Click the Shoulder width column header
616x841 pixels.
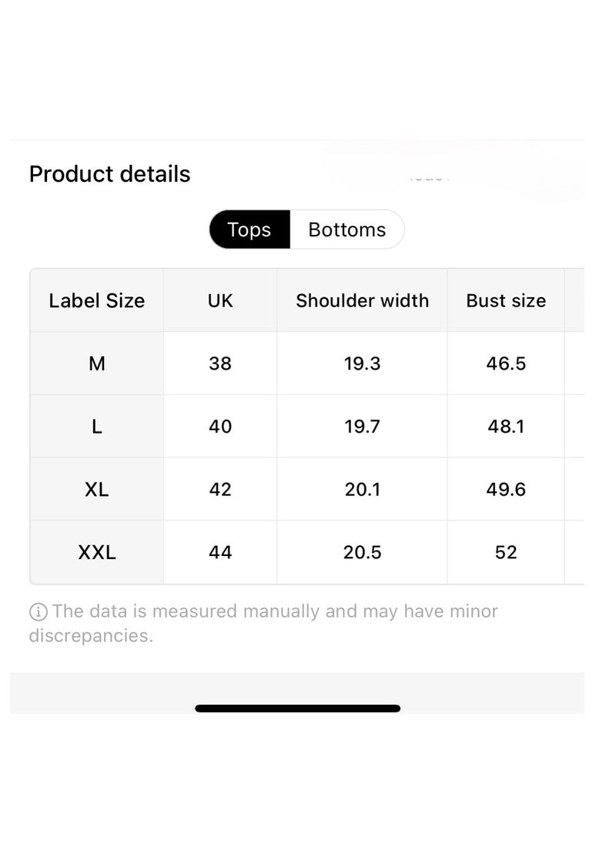(363, 300)
